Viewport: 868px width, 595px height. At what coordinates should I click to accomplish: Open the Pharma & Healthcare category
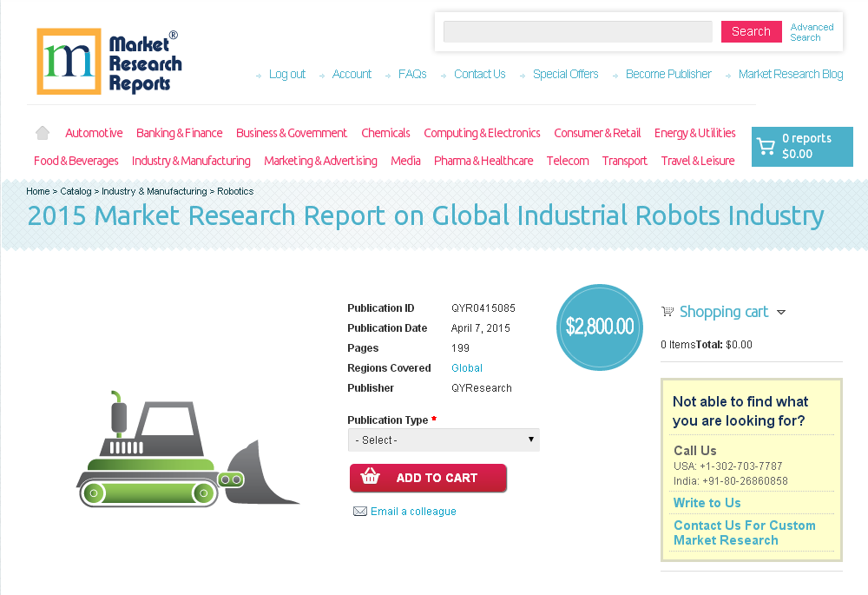click(483, 161)
